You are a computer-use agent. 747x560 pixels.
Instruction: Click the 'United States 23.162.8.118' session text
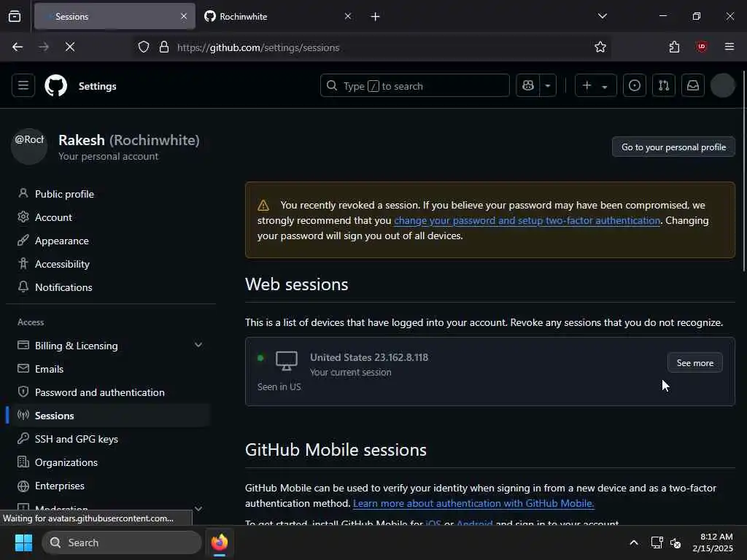[369, 357]
